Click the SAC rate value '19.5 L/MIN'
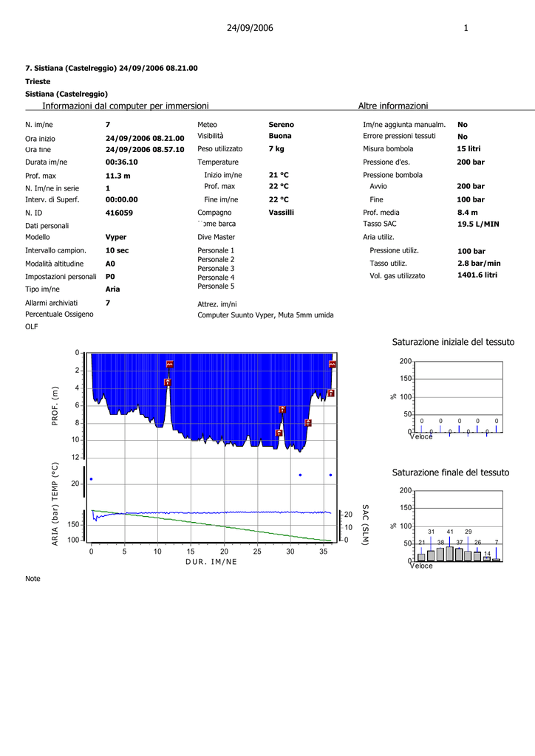The image size is (535, 756). [478, 224]
